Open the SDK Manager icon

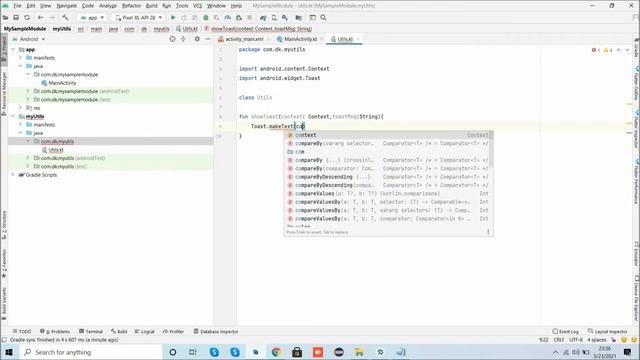point(285,18)
